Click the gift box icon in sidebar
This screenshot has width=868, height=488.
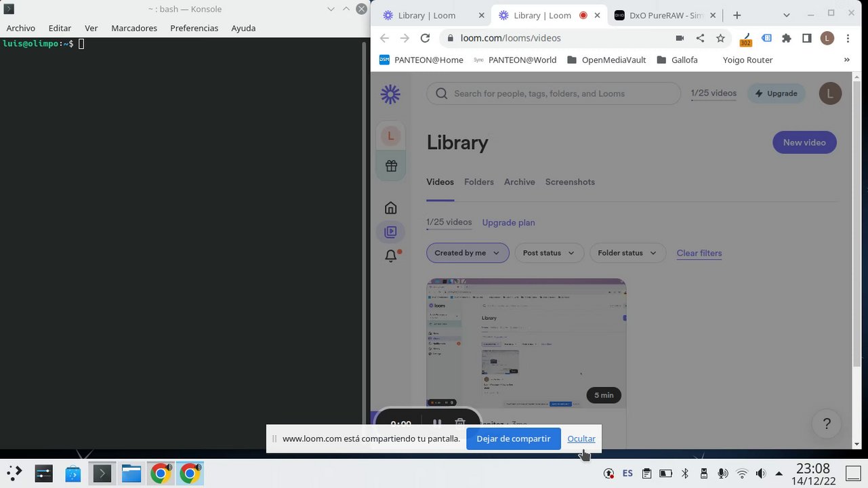click(x=391, y=165)
